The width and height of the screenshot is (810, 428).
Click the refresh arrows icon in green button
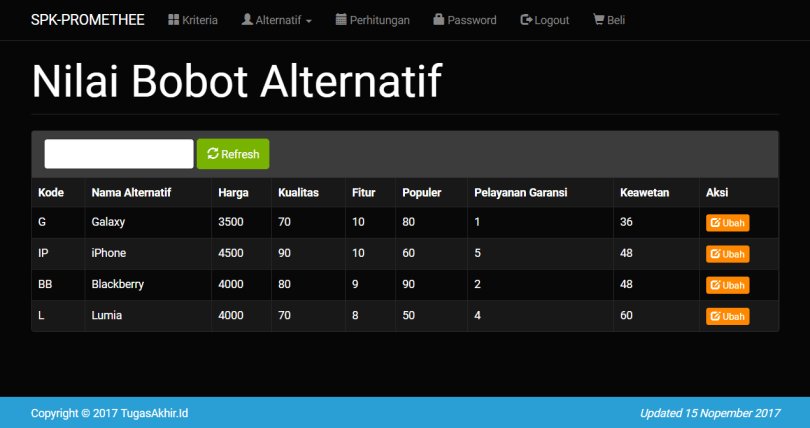(x=213, y=154)
